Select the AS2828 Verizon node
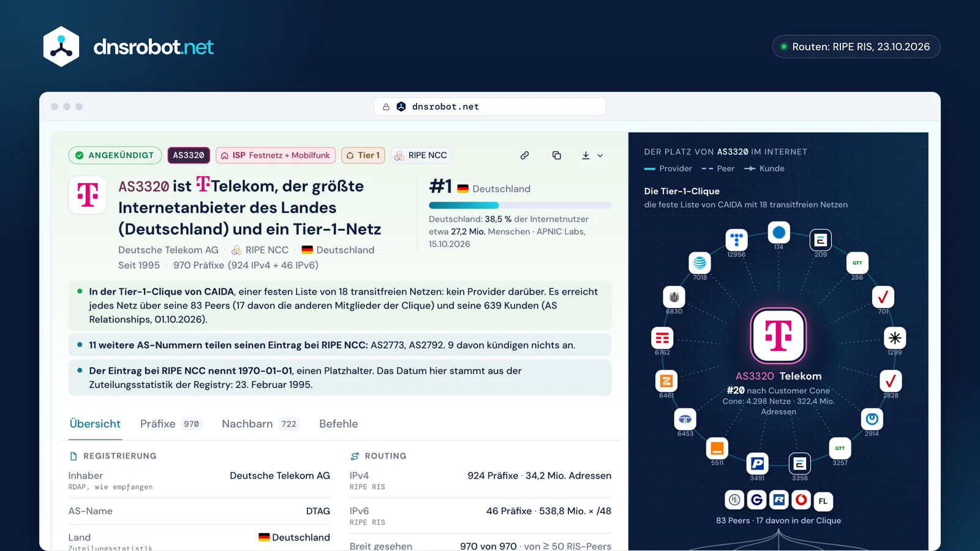 tap(891, 381)
